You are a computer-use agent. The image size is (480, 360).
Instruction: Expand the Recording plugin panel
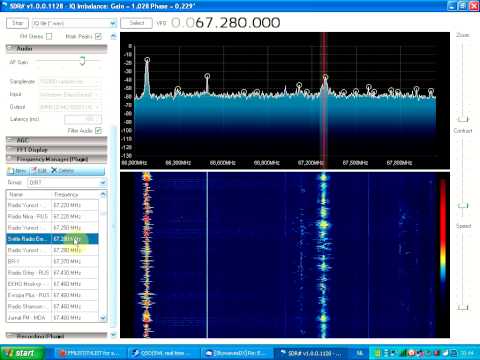(57, 336)
